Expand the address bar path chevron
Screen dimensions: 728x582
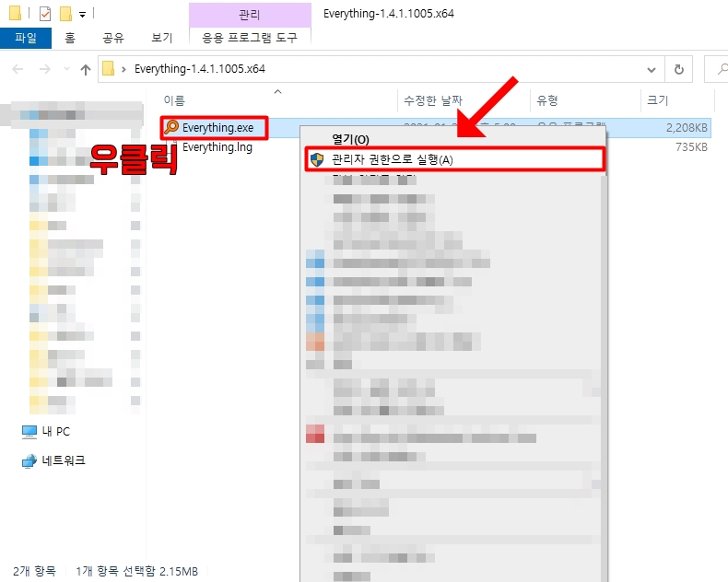coord(123,70)
